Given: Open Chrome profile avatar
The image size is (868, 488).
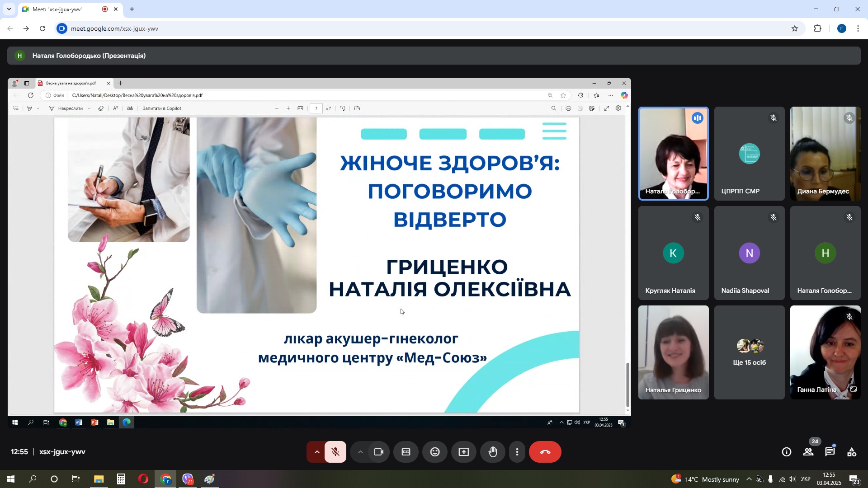Looking at the screenshot, I should coord(841,28).
